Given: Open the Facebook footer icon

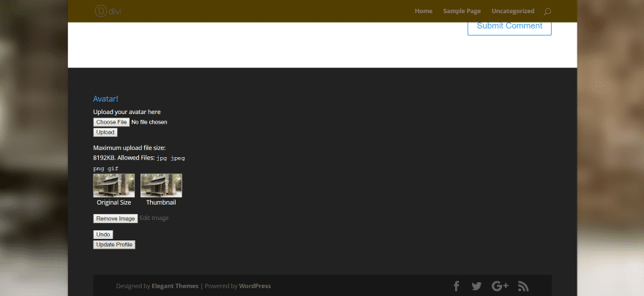Looking at the screenshot, I should coord(457,286).
